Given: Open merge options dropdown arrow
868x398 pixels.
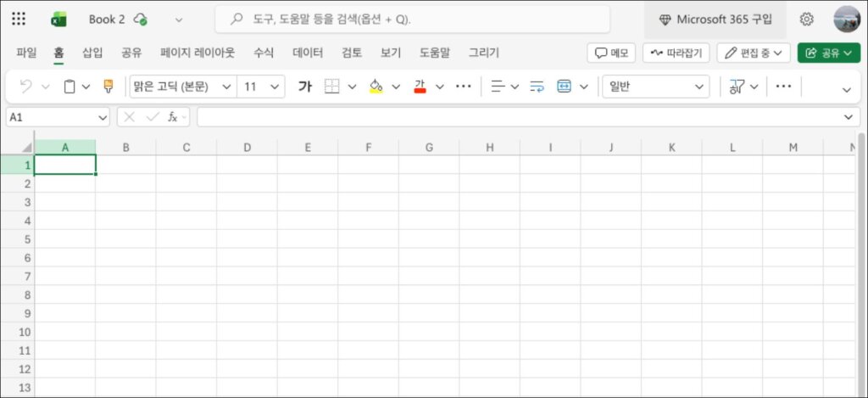Looking at the screenshot, I should (x=584, y=87).
